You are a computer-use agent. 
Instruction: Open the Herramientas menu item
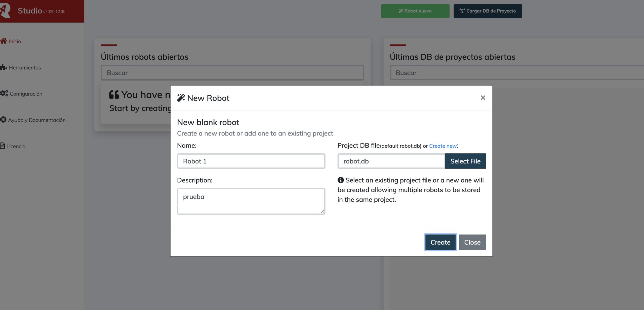[25, 67]
